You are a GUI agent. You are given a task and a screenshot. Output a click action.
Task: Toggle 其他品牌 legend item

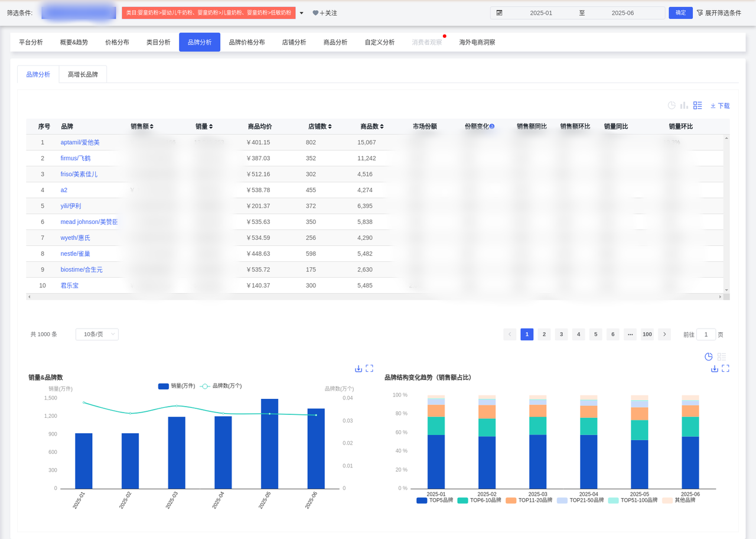[679, 500]
